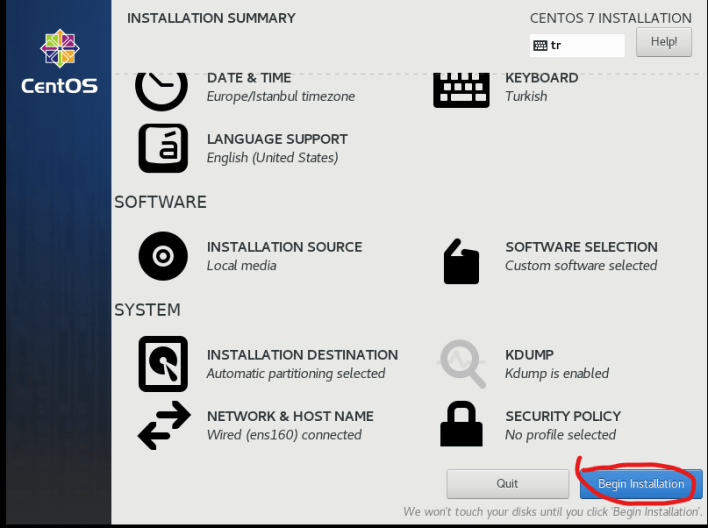Click the Installation Source disc icon

coord(163,256)
